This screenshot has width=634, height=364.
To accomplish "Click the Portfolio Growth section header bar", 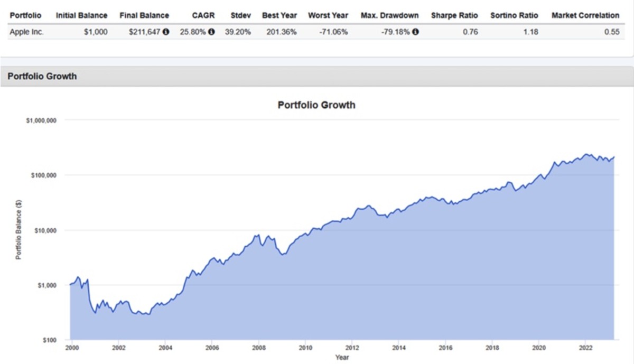I will click(x=317, y=76).
